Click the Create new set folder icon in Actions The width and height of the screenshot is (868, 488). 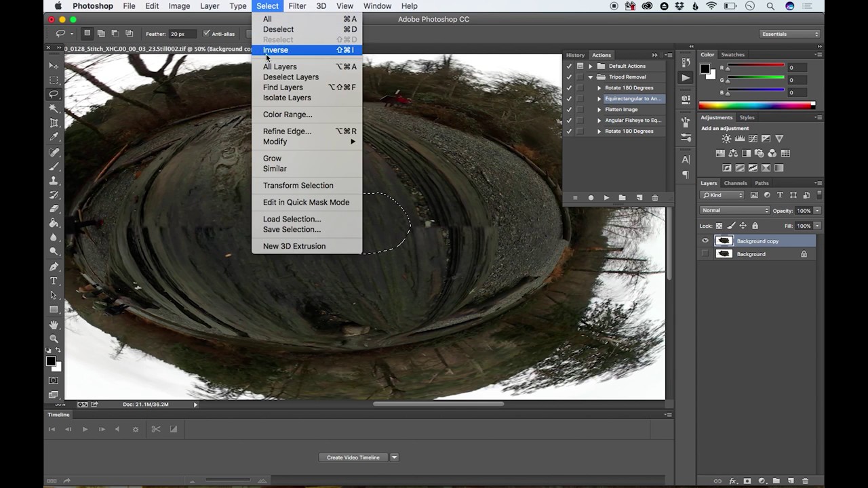[x=622, y=198]
